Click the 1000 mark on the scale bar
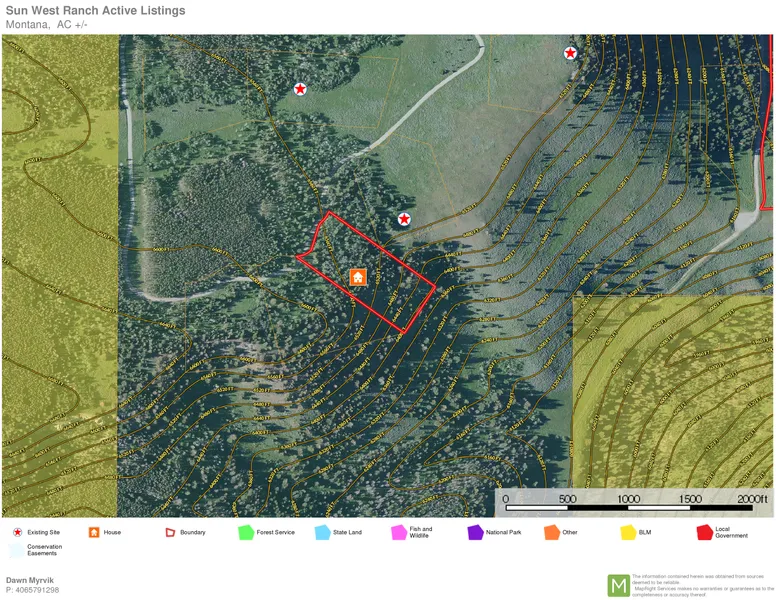This screenshot has width=776, height=600. pyautogui.click(x=628, y=499)
